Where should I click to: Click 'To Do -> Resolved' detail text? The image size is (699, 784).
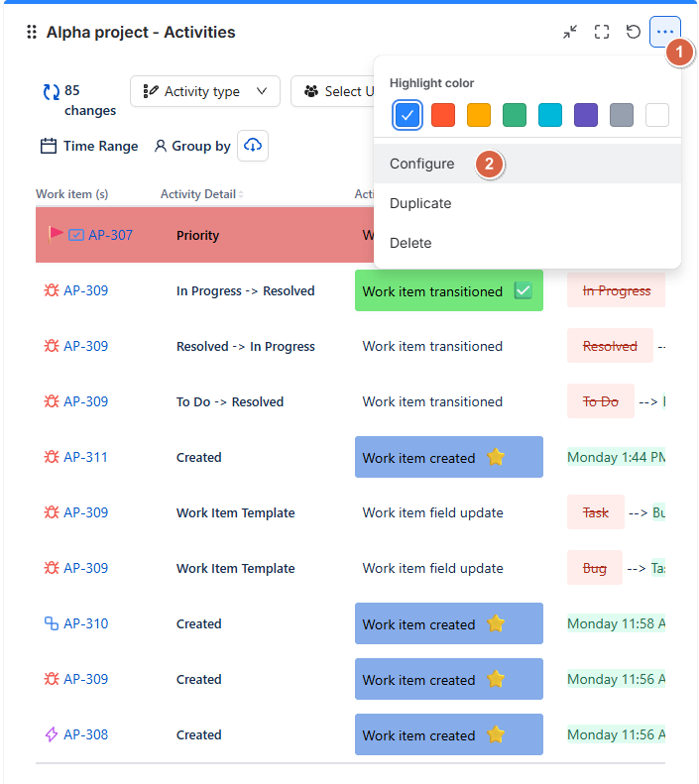point(230,401)
